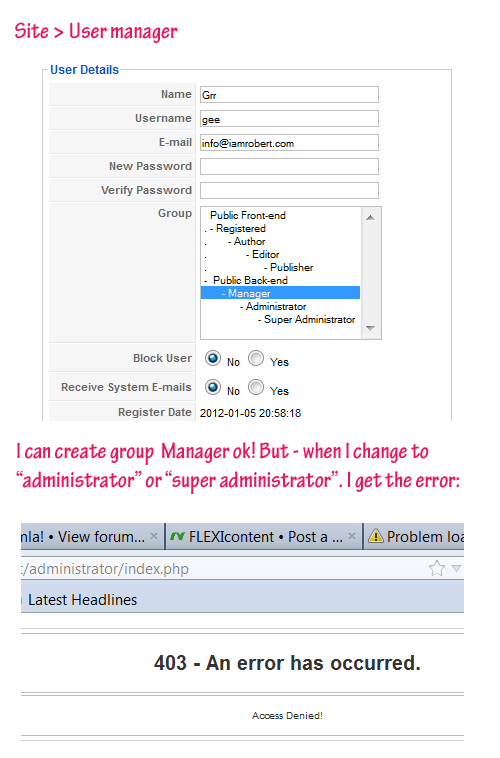Click the bookmark star icon in address bar
Viewport: 500px width, 758px height.
(x=437, y=568)
